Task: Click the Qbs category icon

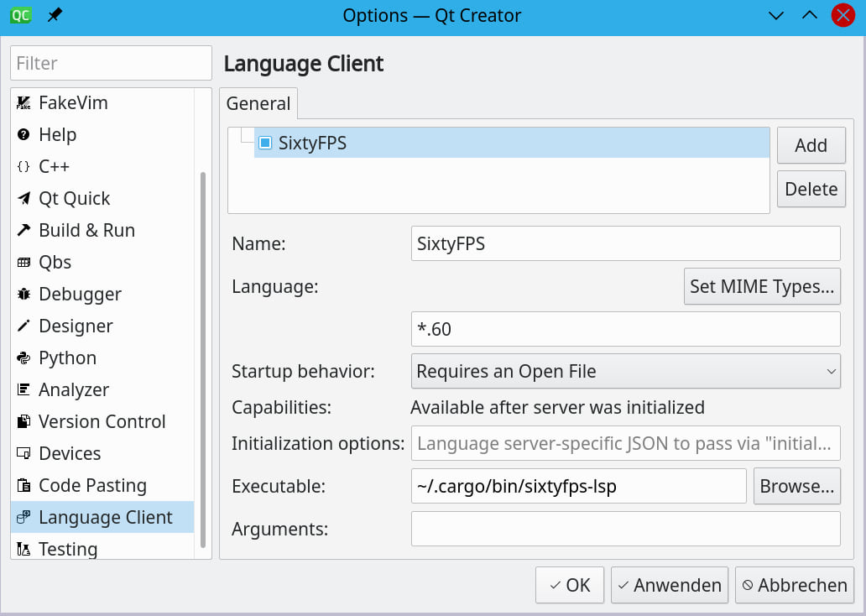Action: click(x=23, y=262)
